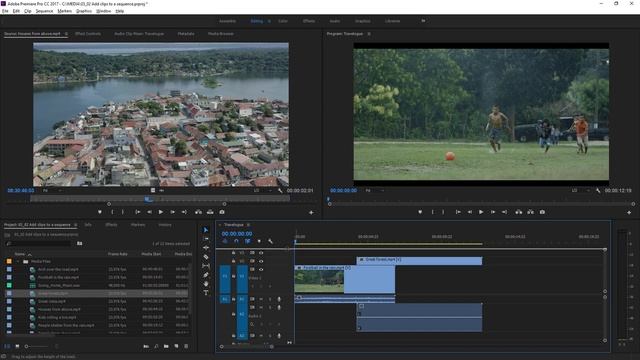Open Program monitor button editor plus
Viewport: 640px width, 360px height.
tap(629, 212)
